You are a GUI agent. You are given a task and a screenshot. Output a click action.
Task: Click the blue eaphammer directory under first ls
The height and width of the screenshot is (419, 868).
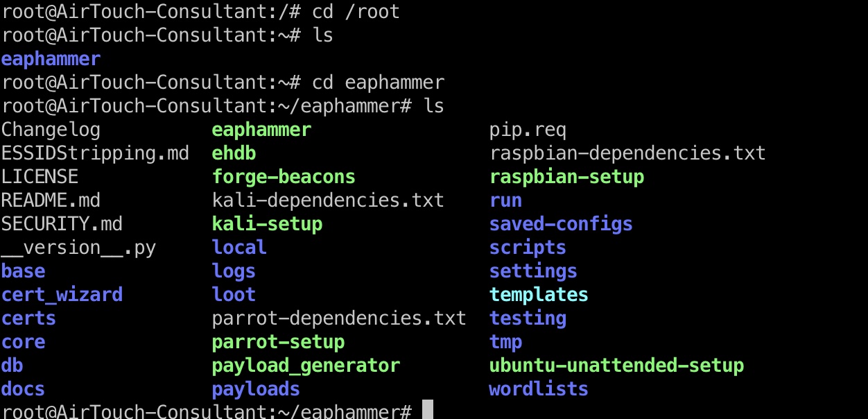(x=51, y=60)
